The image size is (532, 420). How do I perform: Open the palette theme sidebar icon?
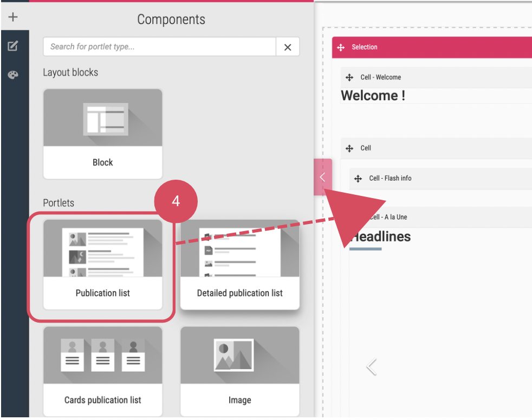(13, 75)
